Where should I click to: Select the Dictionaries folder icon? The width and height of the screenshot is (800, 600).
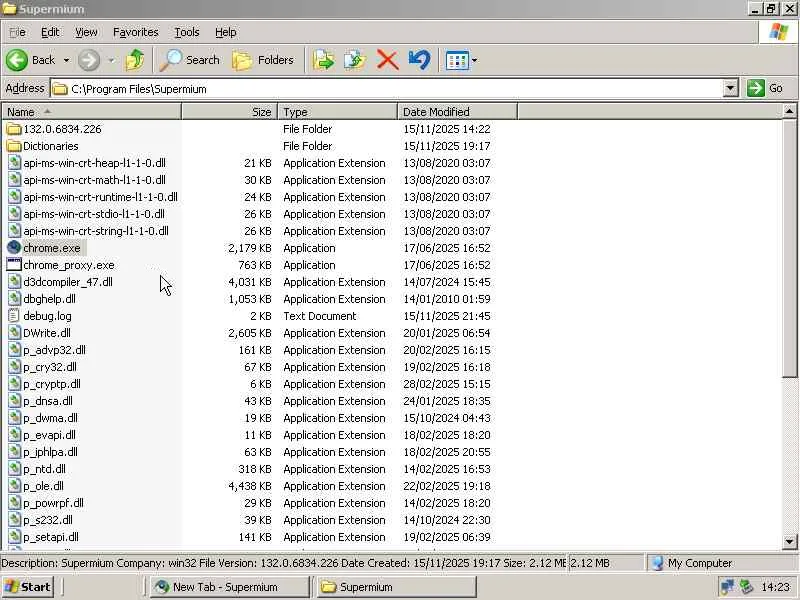click(x=14, y=146)
